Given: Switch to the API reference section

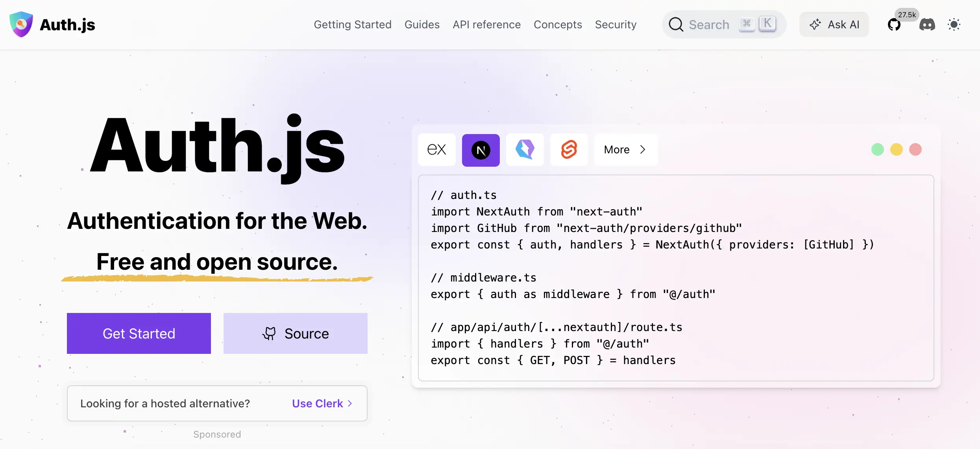Looking at the screenshot, I should 487,24.
